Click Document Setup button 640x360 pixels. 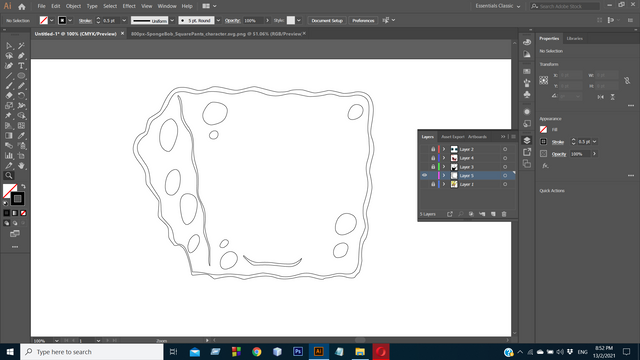pos(327,20)
